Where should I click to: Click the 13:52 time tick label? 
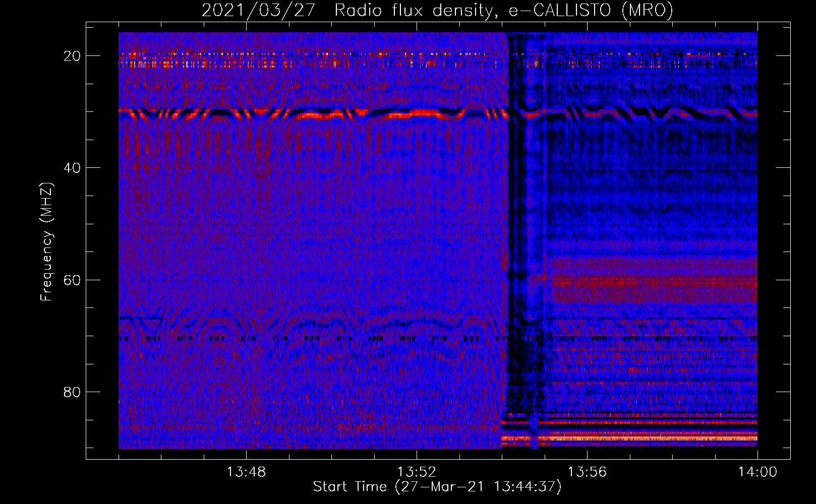tap(417, 472)
